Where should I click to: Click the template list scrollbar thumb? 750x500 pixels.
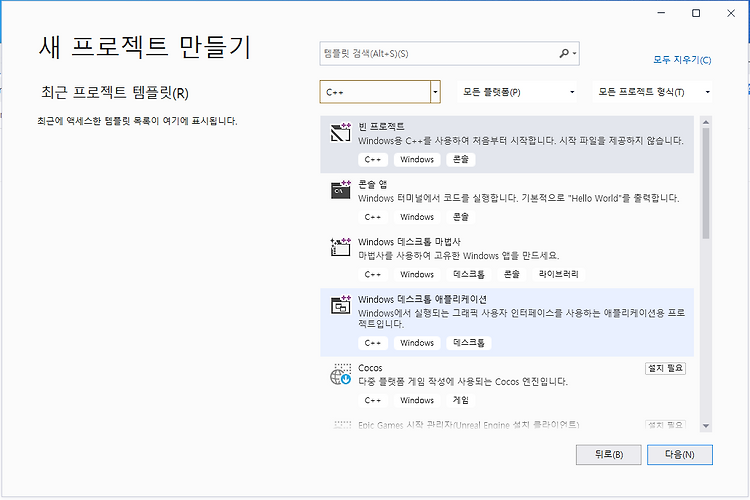[706, 183]
